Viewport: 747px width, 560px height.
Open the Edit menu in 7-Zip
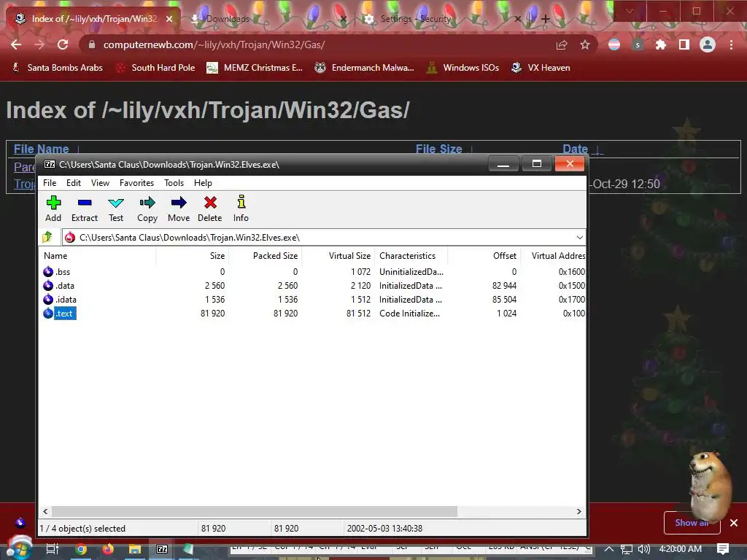(x=74, y=183)
